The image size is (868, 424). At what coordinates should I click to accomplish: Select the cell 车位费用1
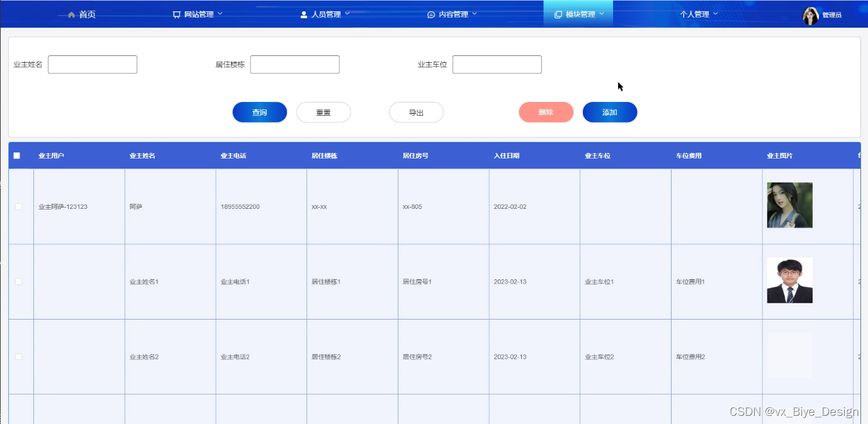click(x=690, y=281)
